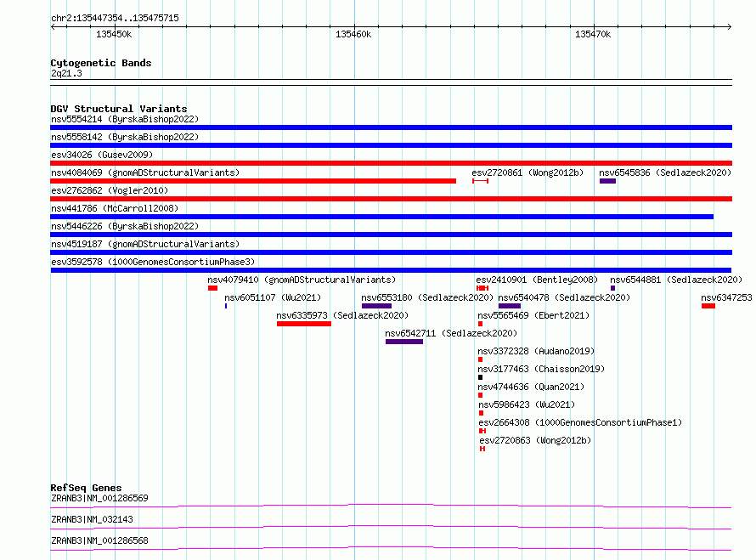Open nsv4079410 (gnomADStructuralVariants) label
The image size is (756, 560).
[x=302, y=280]
